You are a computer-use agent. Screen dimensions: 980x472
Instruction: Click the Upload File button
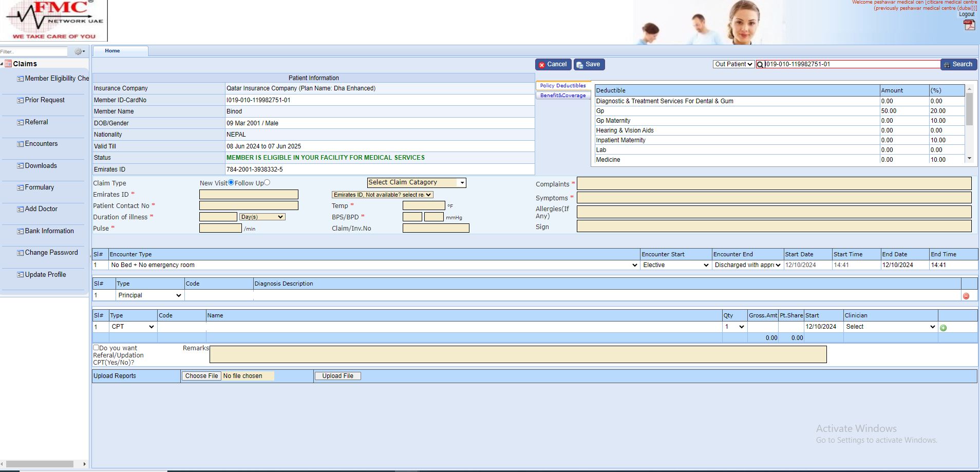[x=337, y=376]
